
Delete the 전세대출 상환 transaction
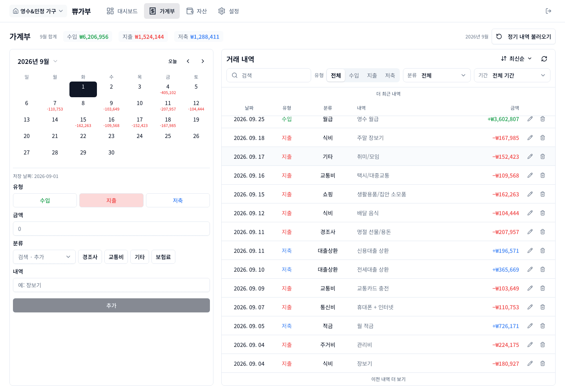543,269
